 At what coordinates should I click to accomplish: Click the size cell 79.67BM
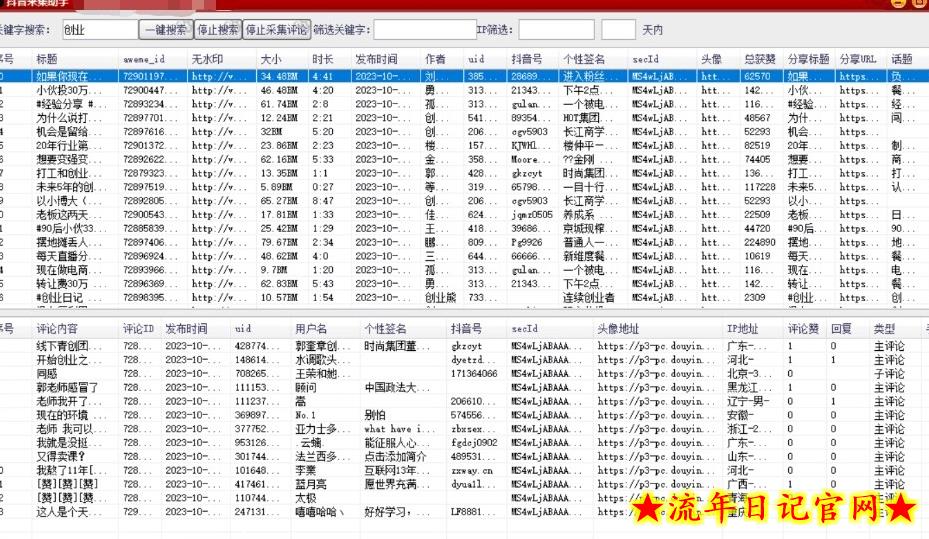point(279,242)
